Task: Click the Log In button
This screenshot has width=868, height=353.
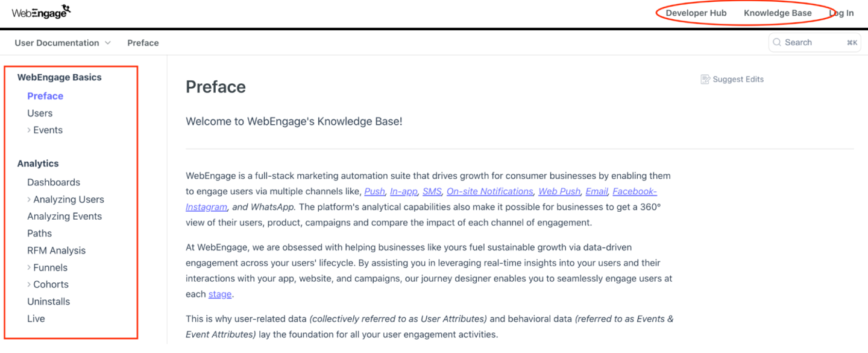Action: point(841,13)
